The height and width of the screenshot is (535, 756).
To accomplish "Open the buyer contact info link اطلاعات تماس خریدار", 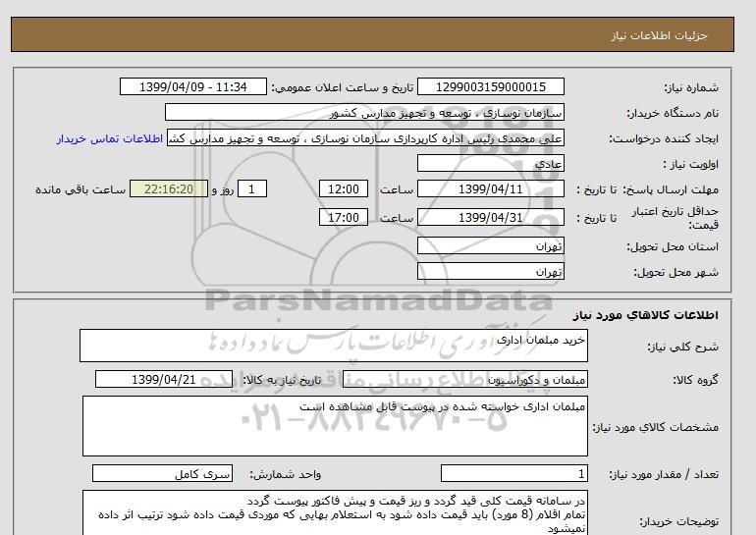I will point(109,138).
